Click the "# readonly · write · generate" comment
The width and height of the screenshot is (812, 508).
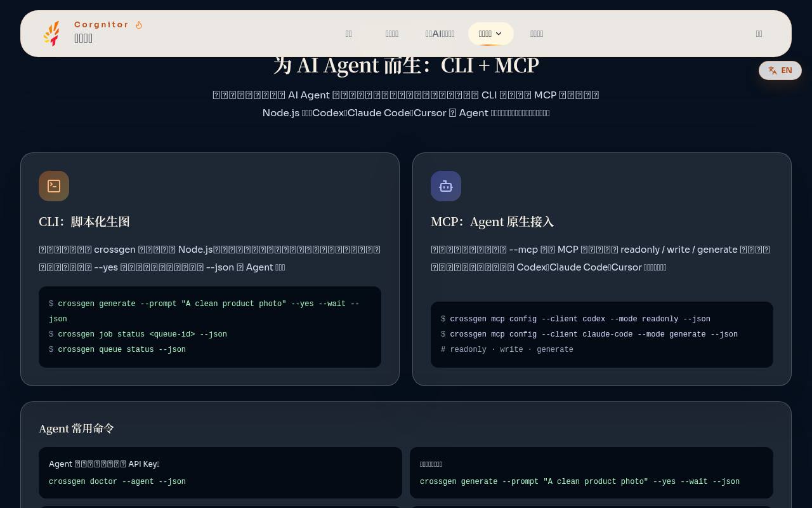click(507, 350)
